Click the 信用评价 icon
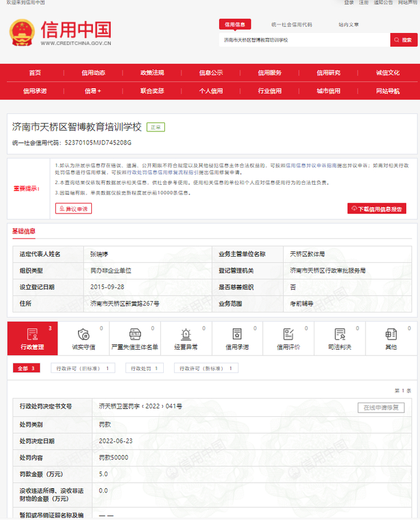This screenshot has height=520, width=420. point(288,334)
